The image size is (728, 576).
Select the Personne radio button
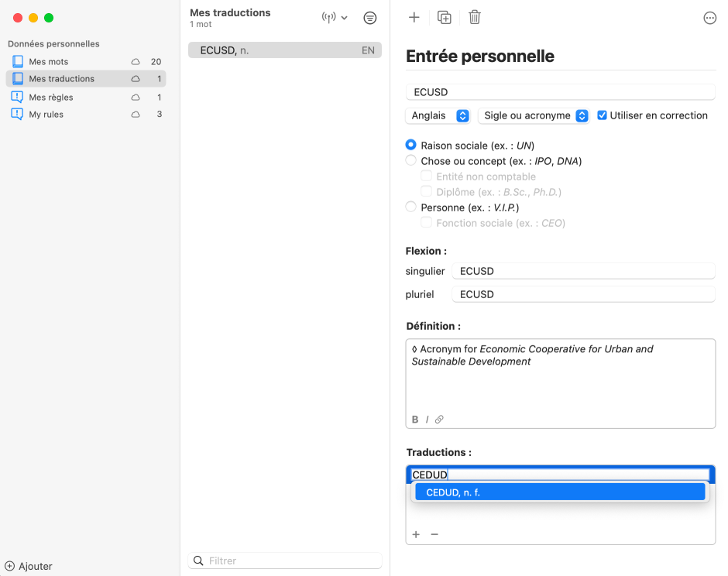411,207
